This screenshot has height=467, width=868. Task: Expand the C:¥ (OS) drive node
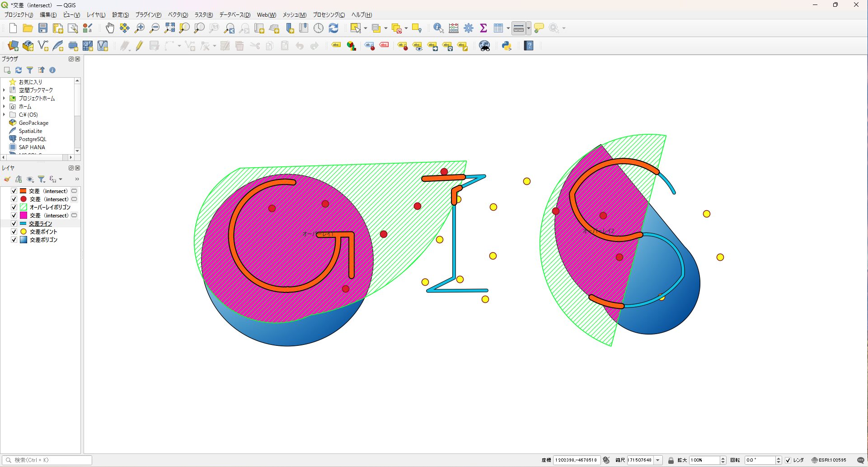4,114
